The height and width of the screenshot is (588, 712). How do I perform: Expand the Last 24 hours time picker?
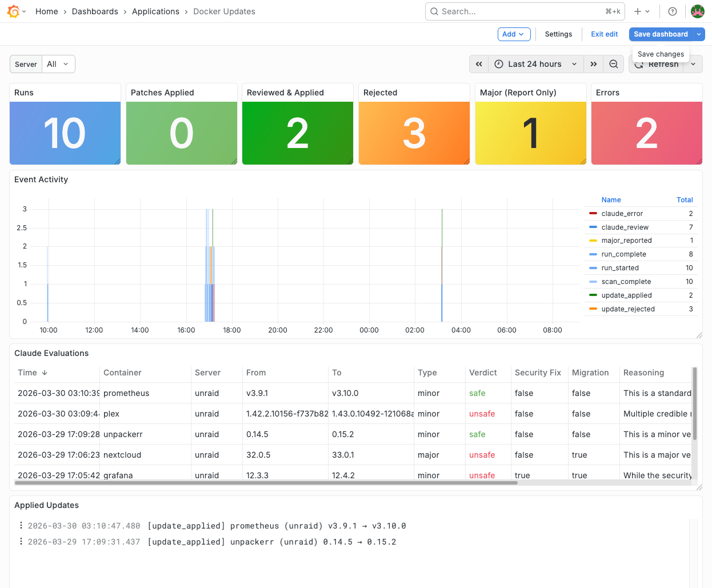pos(535,64)
